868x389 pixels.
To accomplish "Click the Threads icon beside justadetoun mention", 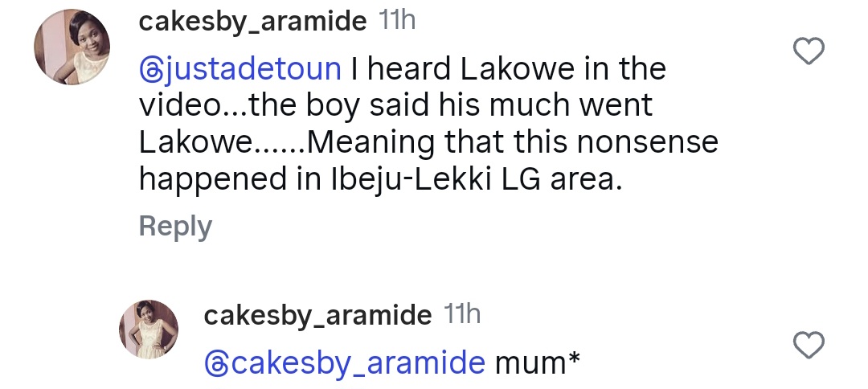I will (x=151, y=69).
